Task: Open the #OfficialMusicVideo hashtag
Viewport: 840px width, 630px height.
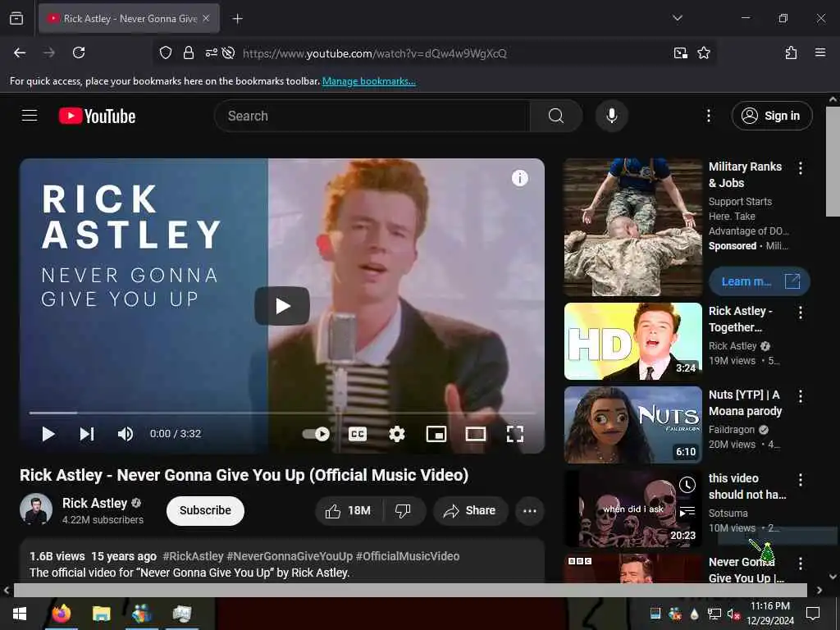Action: [408, 556]
